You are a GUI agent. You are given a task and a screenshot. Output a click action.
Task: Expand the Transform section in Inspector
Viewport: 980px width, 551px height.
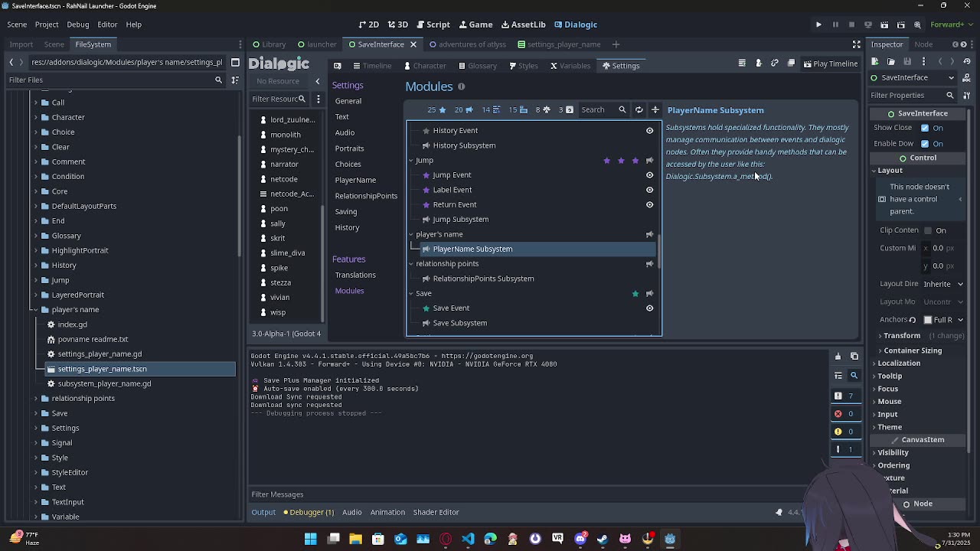902,335
